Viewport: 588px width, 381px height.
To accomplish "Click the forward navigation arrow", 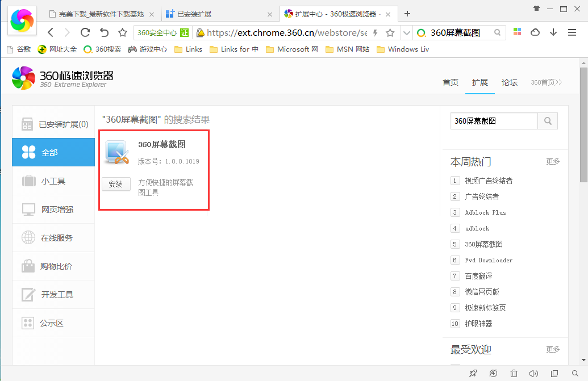I will point(67,32).
